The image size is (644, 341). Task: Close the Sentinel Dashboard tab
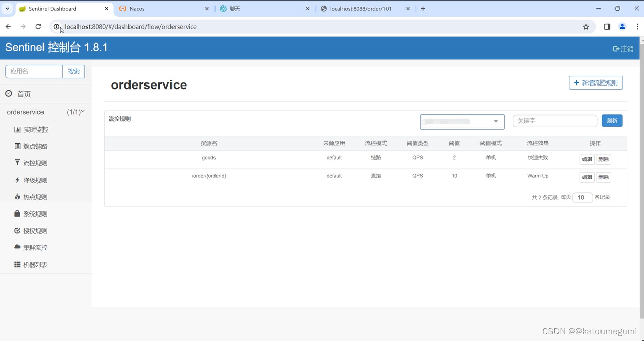coord(107,9)
